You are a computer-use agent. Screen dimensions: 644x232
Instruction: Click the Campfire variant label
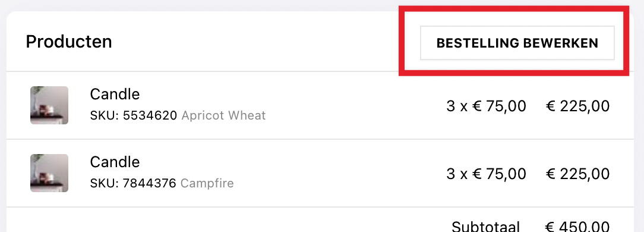(207, 183)
